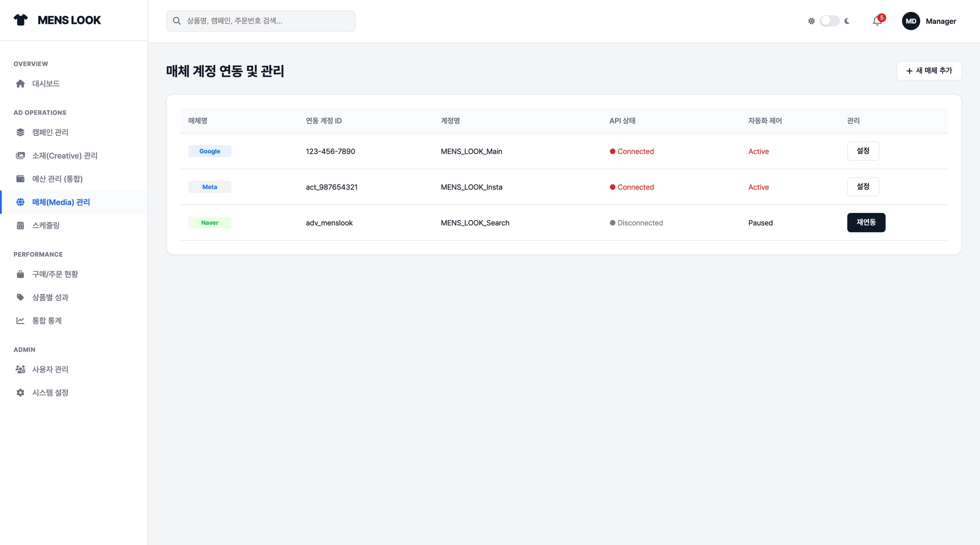Click the 새 매체 추가 button
This screenshot has height=545, width=980.
point(928,71)
